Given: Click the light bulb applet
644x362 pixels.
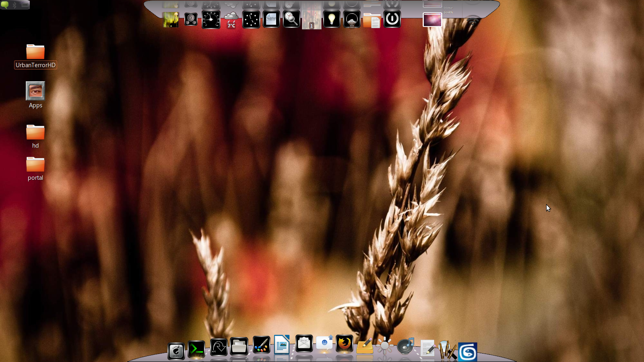Looking at the screenshot, I should [332, 19].
